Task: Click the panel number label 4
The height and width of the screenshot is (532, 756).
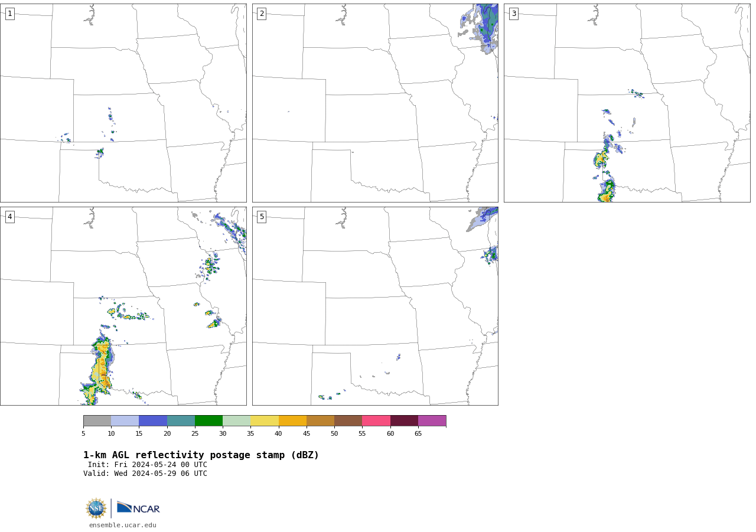Action: tap(10, 217)
